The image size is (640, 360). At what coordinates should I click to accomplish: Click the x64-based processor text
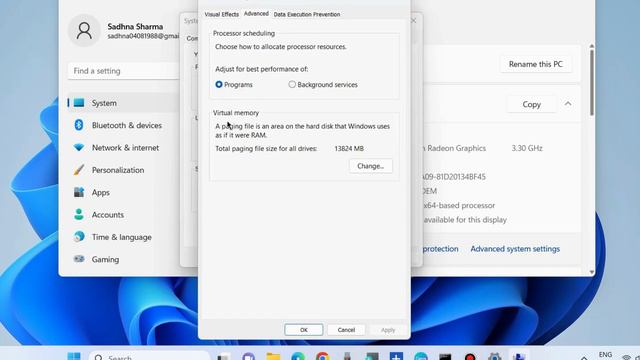coord(459,205)
